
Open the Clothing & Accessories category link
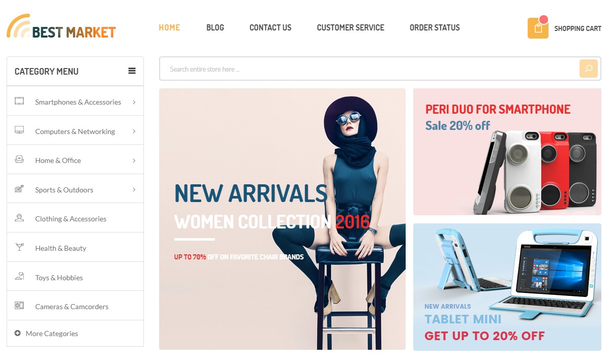[x=71, y=219]
